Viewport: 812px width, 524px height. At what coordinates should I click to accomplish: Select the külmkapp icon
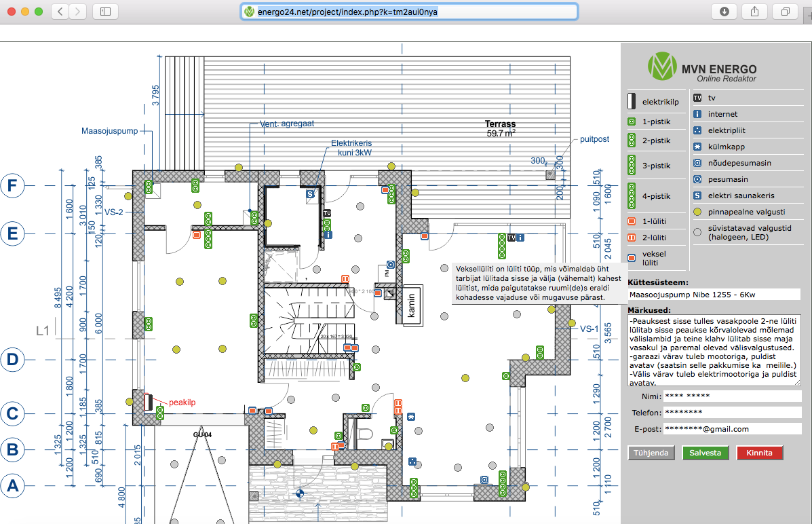(x=697, y=147)
